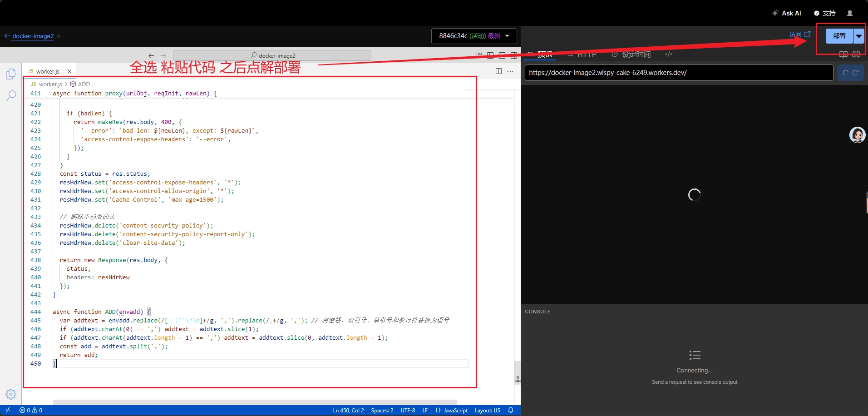Toggle the secondary sidebar layout icon

(514, 55)
